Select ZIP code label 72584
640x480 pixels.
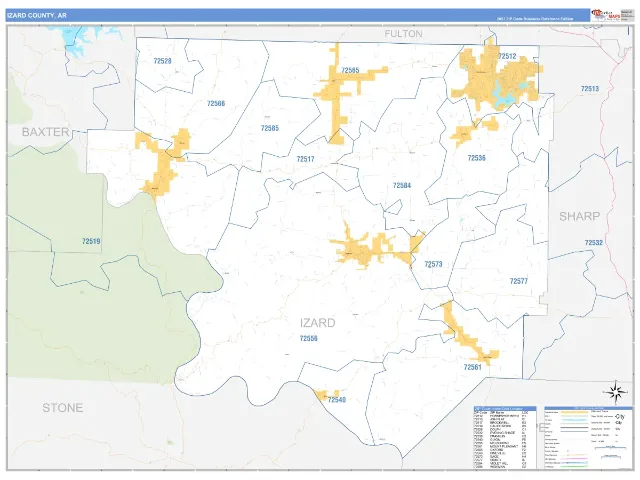pos(402,186)
